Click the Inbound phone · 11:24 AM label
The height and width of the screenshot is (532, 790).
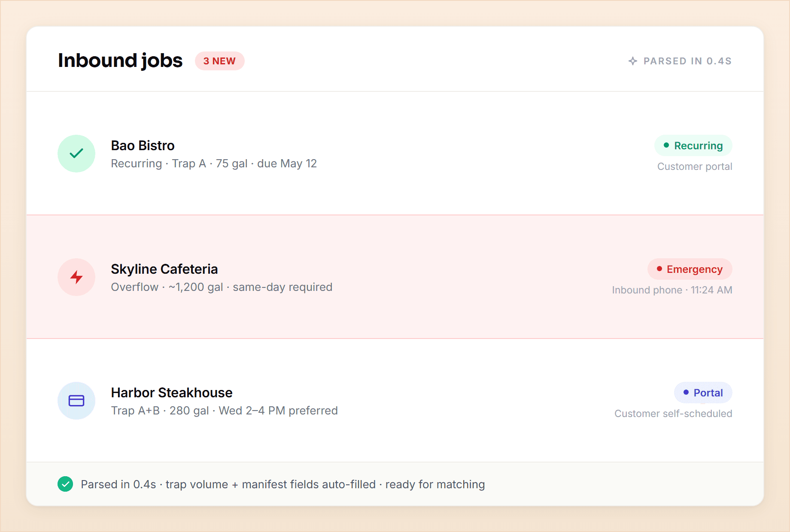point(672,290)
